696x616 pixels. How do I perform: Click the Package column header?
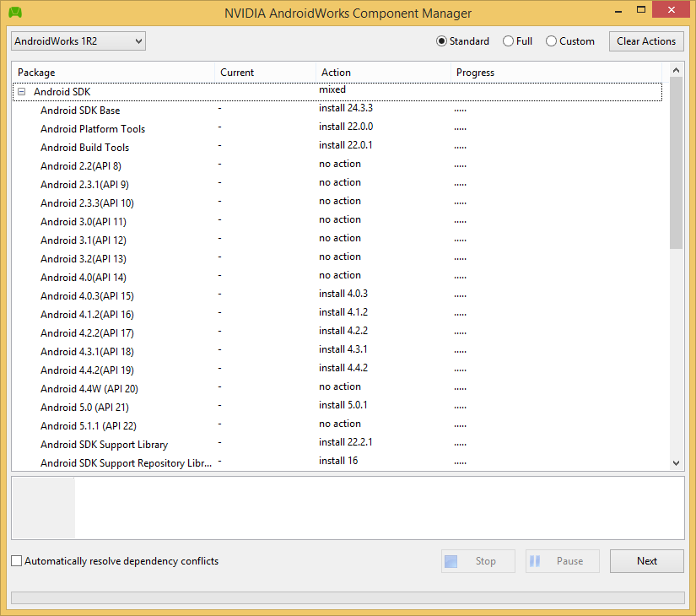[x=114, y=73]
